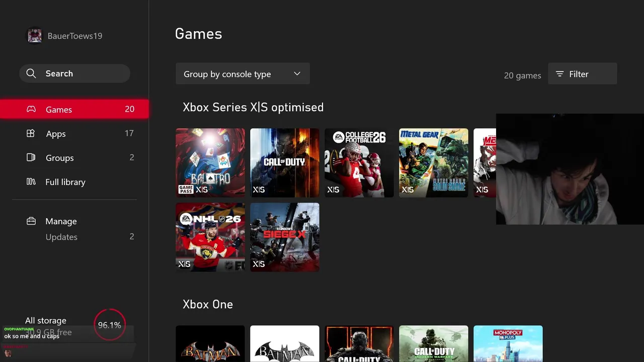Viewport: 644px width, 362px height.
Task: Click the 20 games count text
Action: click(523, 75)
